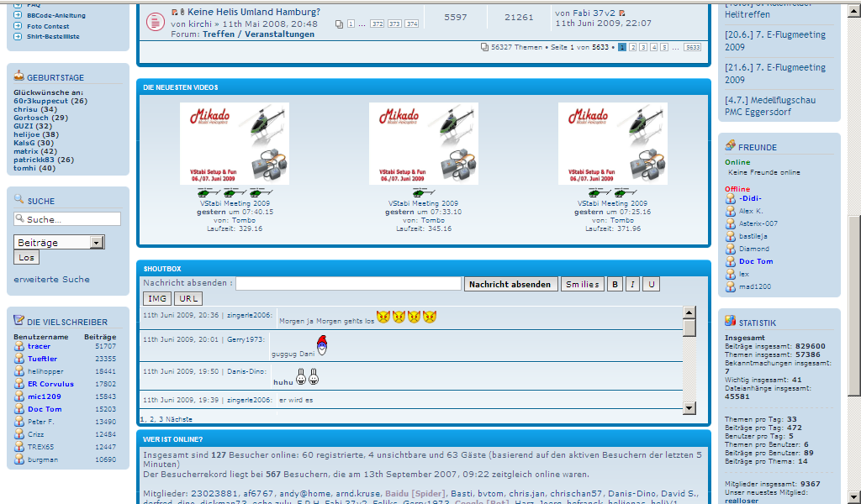
Task: Click the URL tag button
Action: pos(188,298)
